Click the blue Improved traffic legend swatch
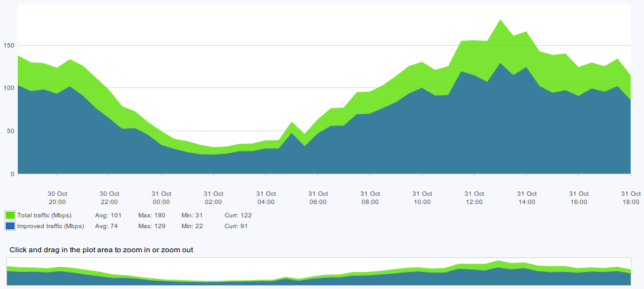The image size is (644, 289). click(x=10, y=226)
